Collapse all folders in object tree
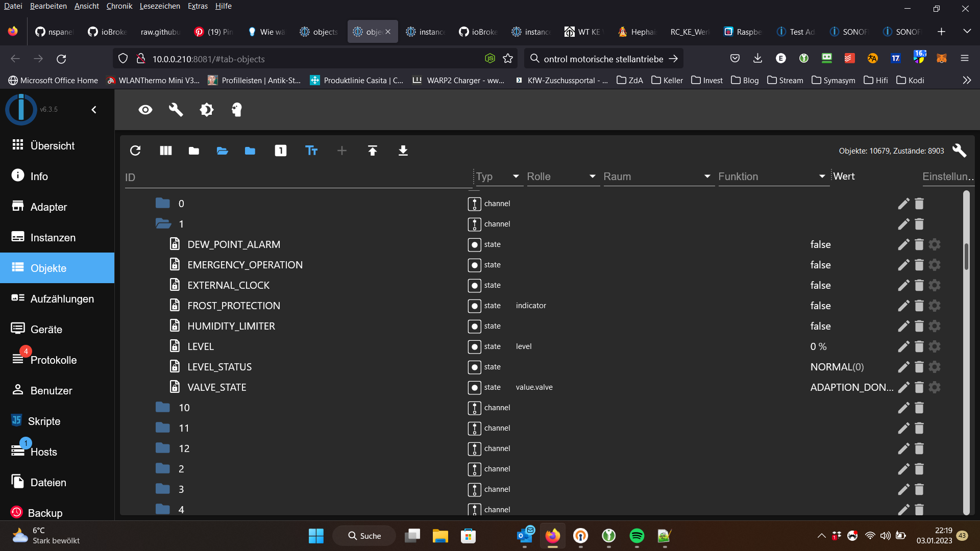980x551 pixels. pyautogui.click(x=193, y=151)
